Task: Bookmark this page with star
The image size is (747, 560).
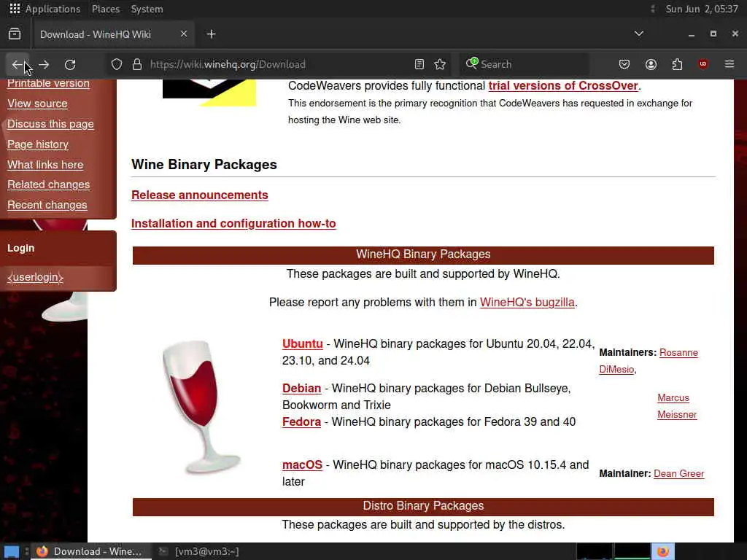Action: pos(440,64)
